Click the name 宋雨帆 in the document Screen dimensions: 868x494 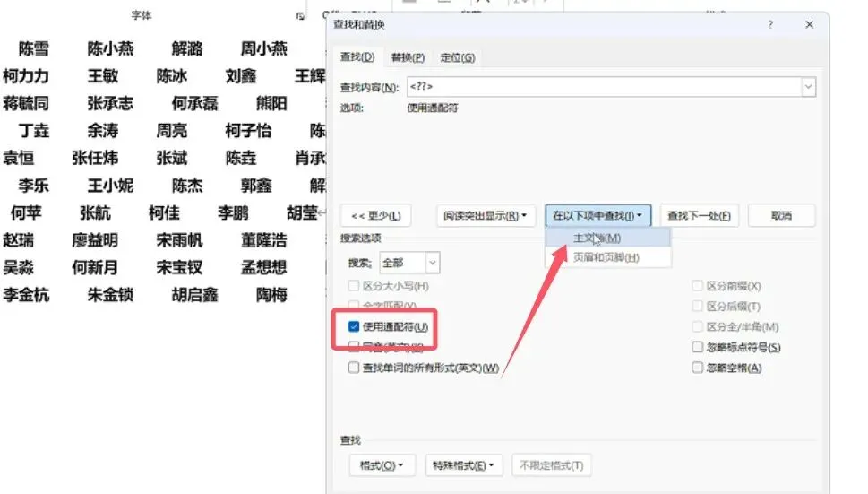[x=179, y=240]
